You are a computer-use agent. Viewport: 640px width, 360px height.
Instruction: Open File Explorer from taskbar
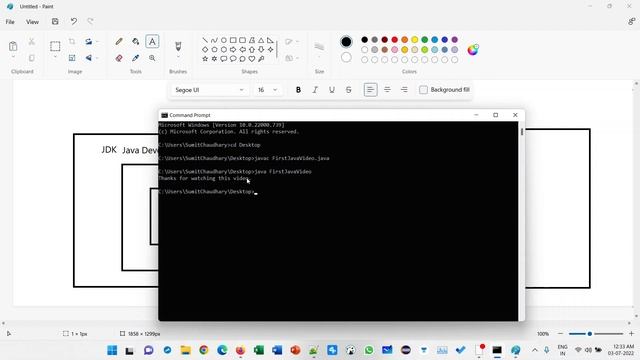(185, 350)
